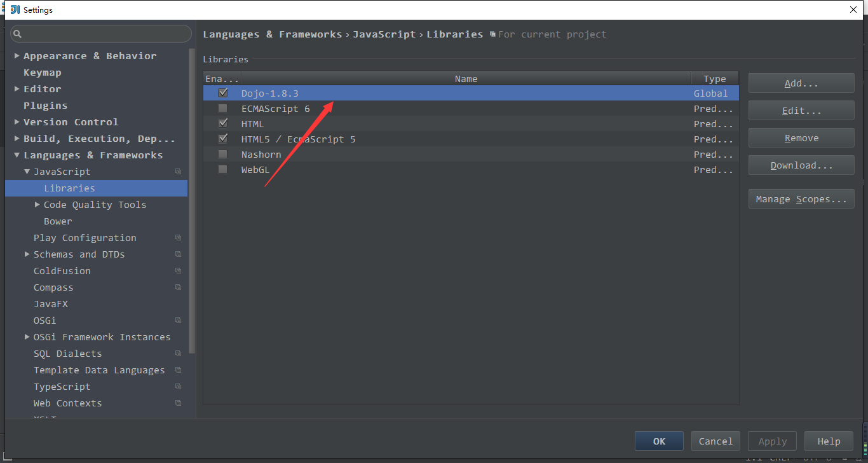Open the SQL Dialects settings page
868x463 pixels.
click(x=67, y=354)
